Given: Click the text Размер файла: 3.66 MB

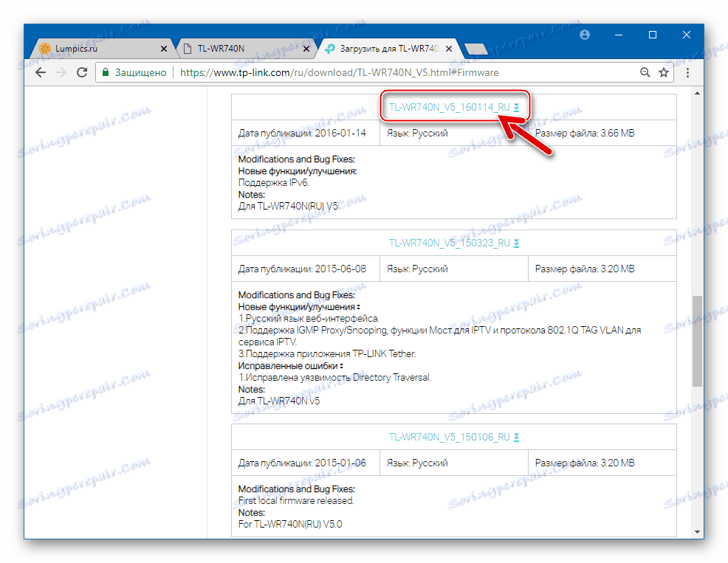Looking at the screenshot, I should click(585, 134).
